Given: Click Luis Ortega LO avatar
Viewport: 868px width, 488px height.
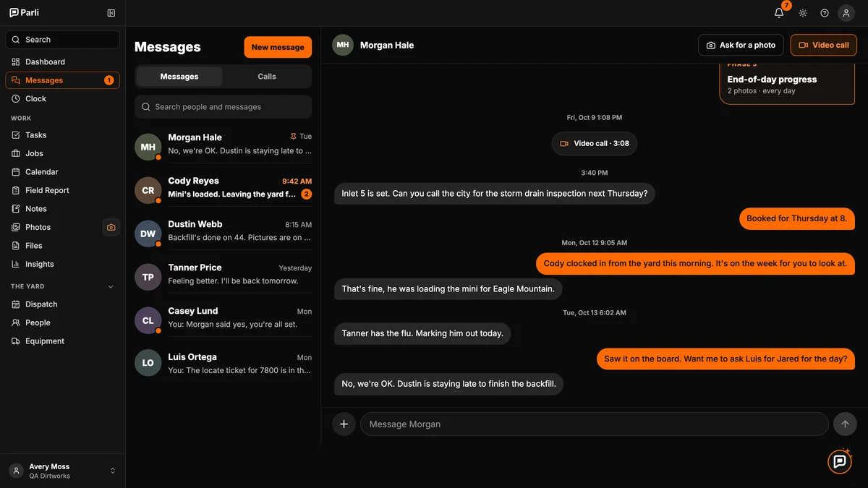Looking at the screenshot, I should point(148,363).
